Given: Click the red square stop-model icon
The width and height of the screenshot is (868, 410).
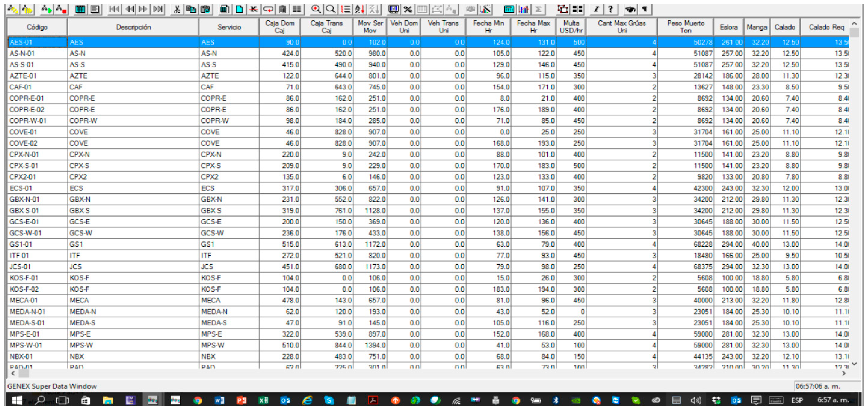Looking at the screenshot, I should pyautogui.click(x=61, y=9).
